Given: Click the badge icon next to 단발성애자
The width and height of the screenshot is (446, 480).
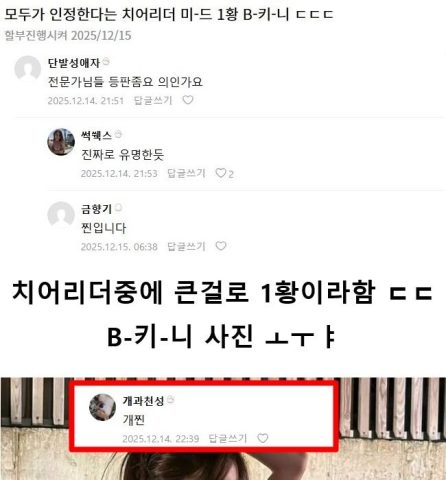Looking at the screenshot, I should [106, 61].
